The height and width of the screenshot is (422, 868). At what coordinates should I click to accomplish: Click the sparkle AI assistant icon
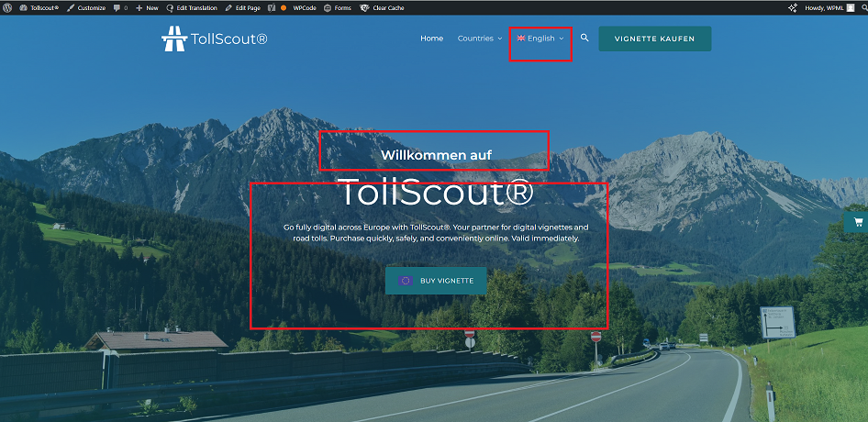(793, 7)
